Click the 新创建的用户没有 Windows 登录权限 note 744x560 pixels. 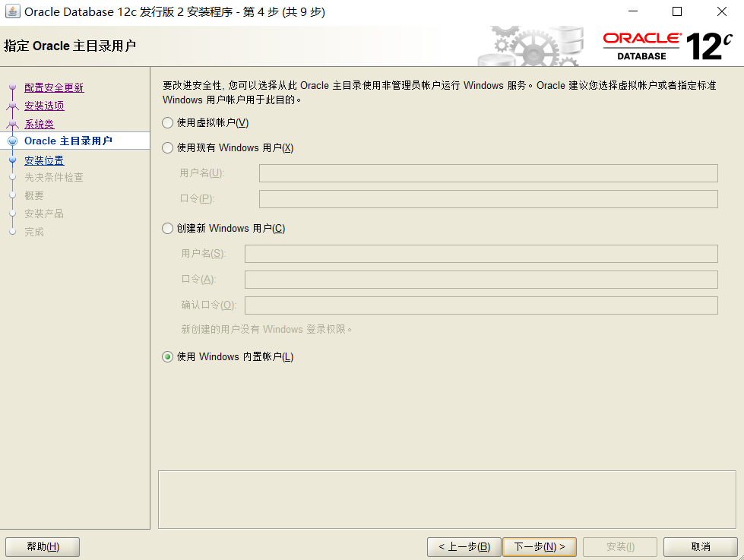[266, 329]
